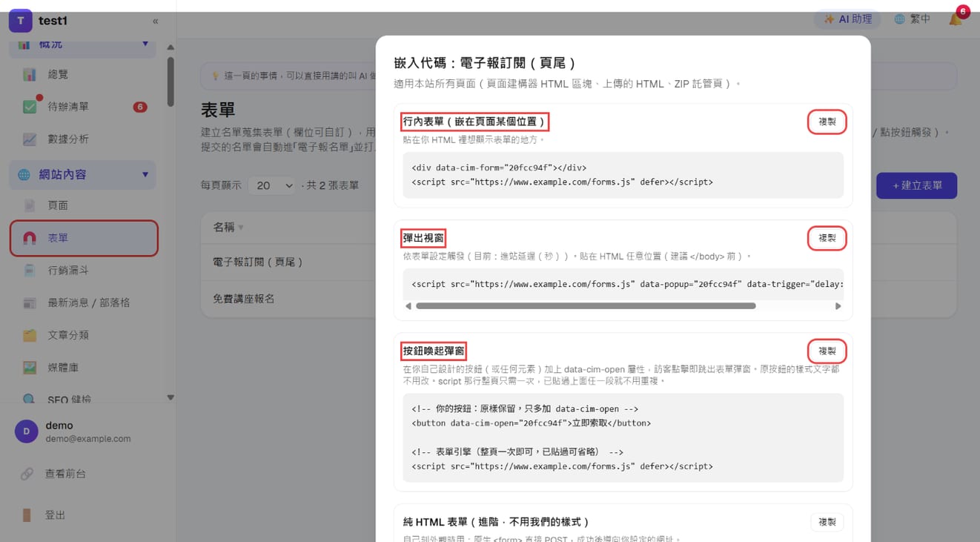Collapse the 概況 sidebar section arrow
980x542 pixels.
pyautogui.click(x=145, y=44)
